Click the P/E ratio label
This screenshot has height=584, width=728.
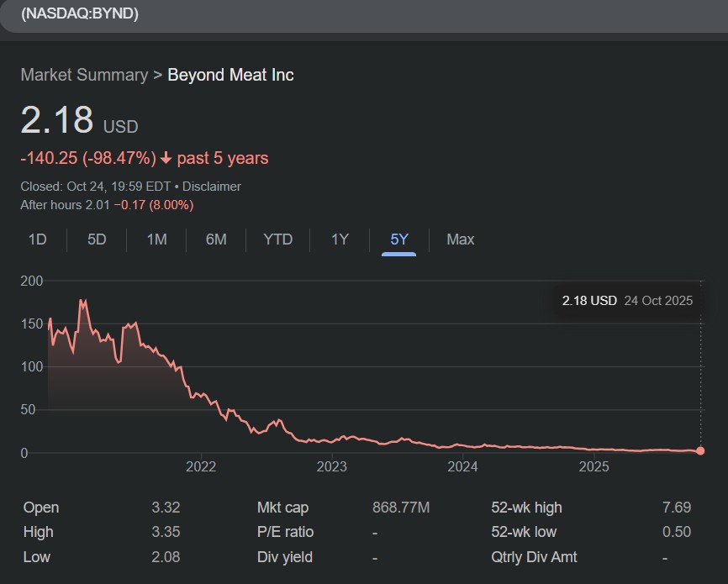point(285,532)
